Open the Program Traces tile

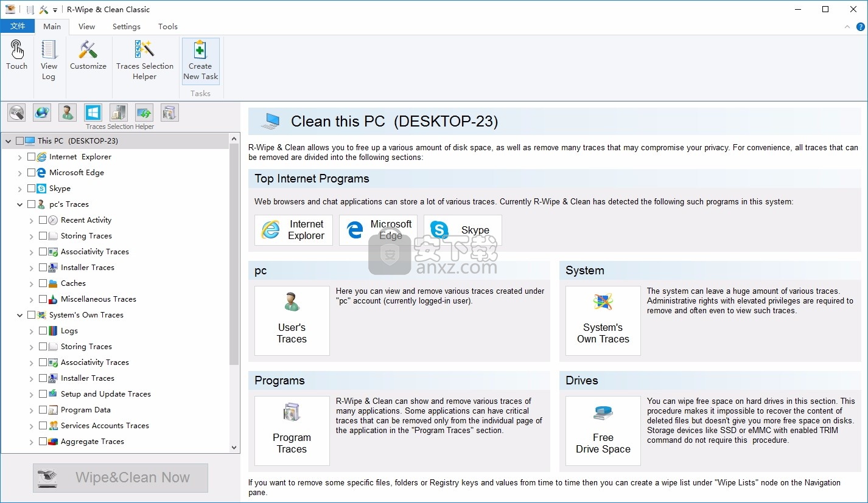coord(292,431)
